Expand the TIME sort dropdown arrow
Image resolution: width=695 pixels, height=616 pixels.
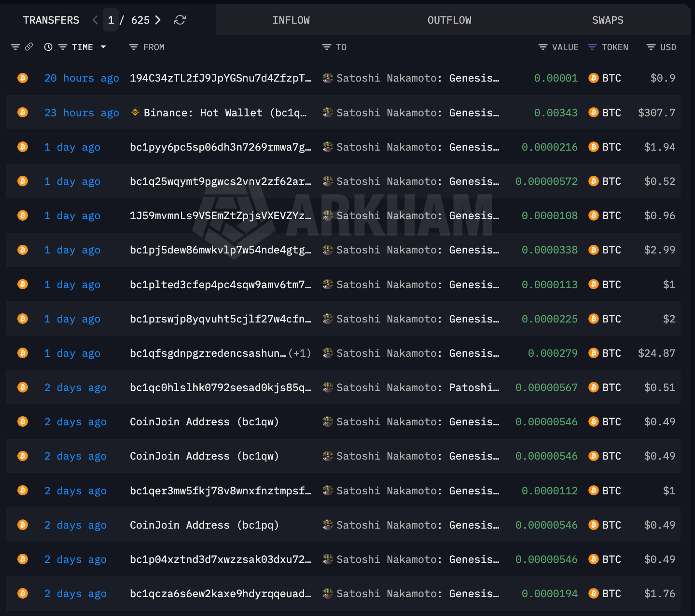click(103, 47)
